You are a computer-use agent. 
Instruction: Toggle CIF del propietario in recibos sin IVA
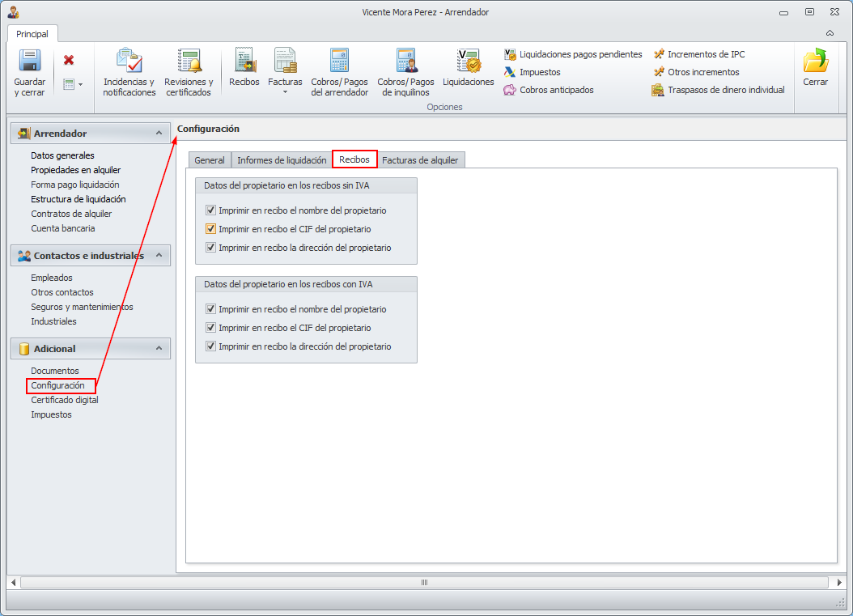pyautogui.click(x=210, y=228)
